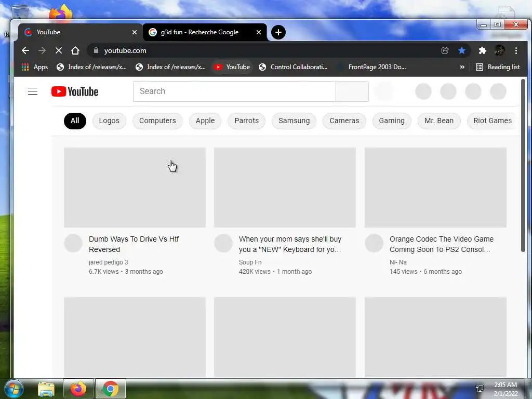The image size is (532, 399).
Task: Open the Reading list
Action: [x=498, y=67]
